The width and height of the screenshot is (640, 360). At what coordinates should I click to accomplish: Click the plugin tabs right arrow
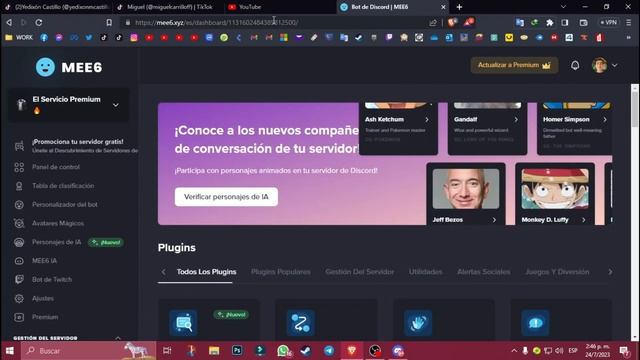(610, 272)
